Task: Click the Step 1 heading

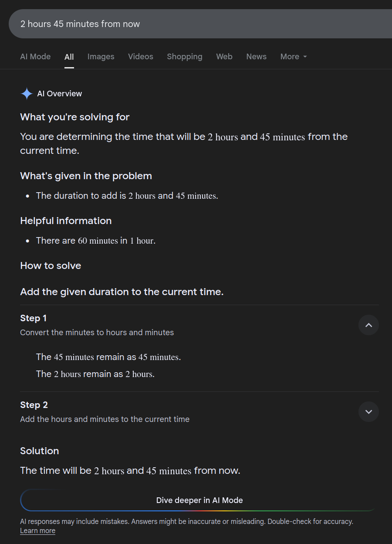Action: pos(33,318)
